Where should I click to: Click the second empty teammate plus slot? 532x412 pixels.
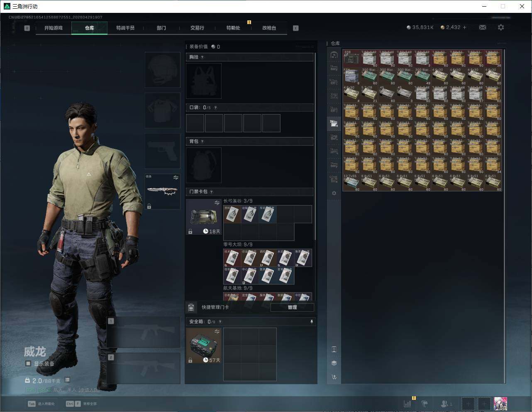(x=484, y=403)
